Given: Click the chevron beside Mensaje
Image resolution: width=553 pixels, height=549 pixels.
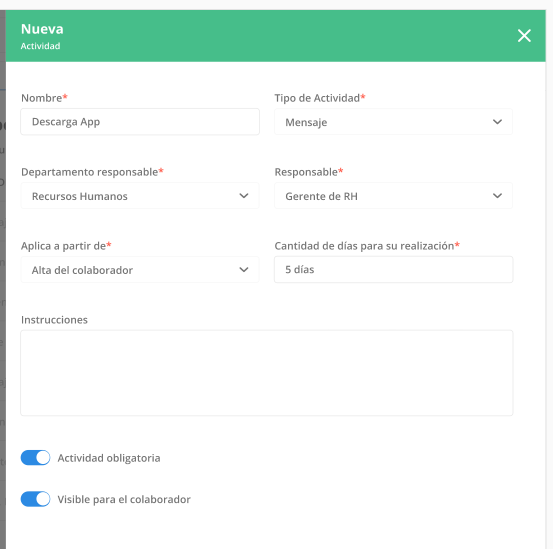Looking at the screenshot, I should [497, 122].
